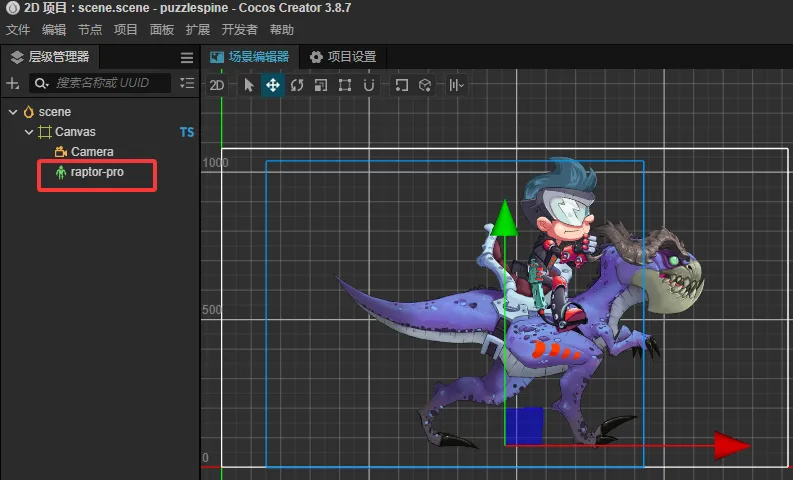This screenshot has width=793, height=480.
Task: Click the add node plus icon
Action: (13, 84)
